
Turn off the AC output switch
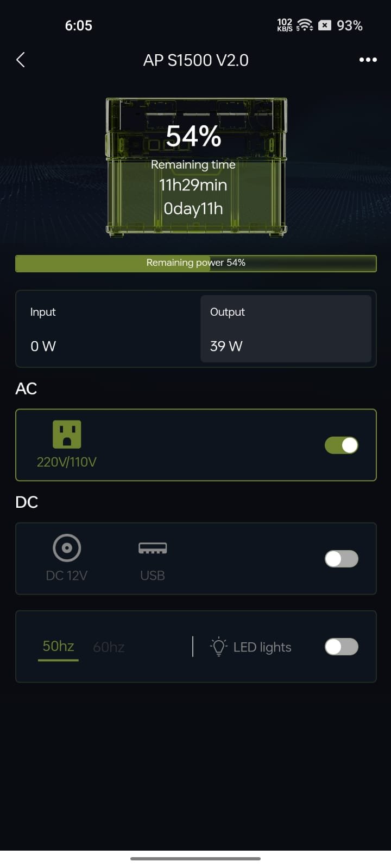click(x=341, y=445)
